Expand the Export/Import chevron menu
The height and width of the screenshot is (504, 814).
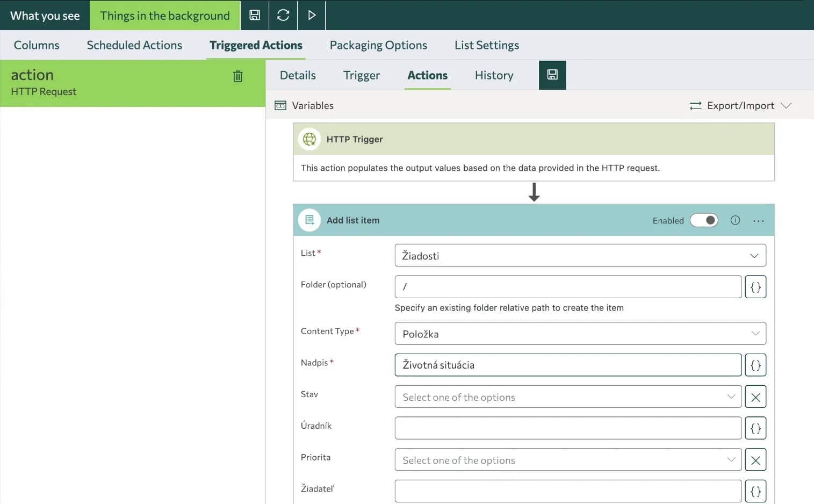pyautogui.click(x=786, y=105)
